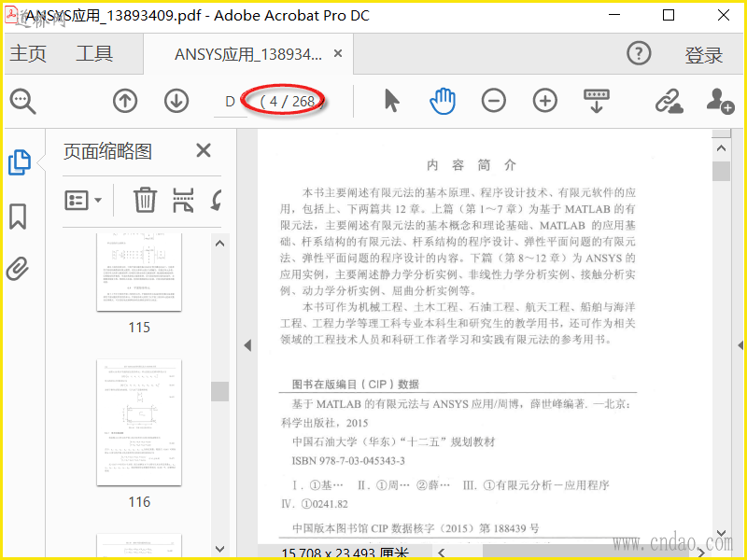Go to previous page with up arrow
The width and height of the screenshot is (747, 560).
tap(125, 101)
